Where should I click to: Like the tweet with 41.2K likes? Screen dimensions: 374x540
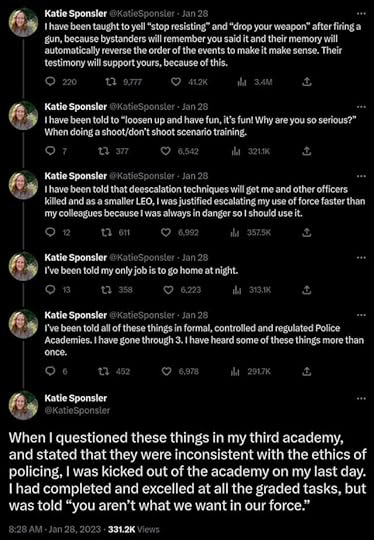[176, 82]
